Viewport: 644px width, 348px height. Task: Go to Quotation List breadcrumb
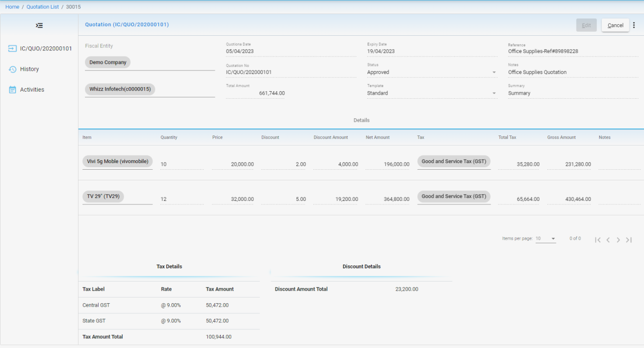click(42, 7)
